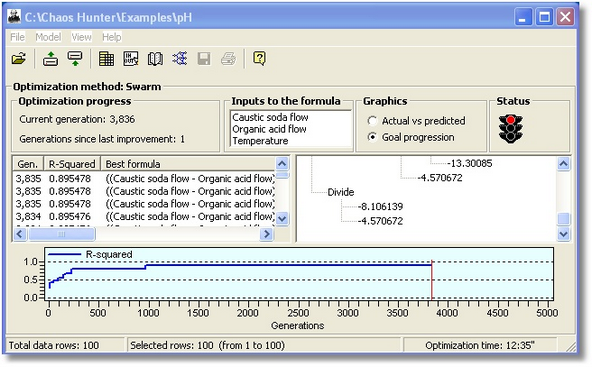Click formula list scroll up arrow
The image size is (592, 367).
tap(282, 163)
